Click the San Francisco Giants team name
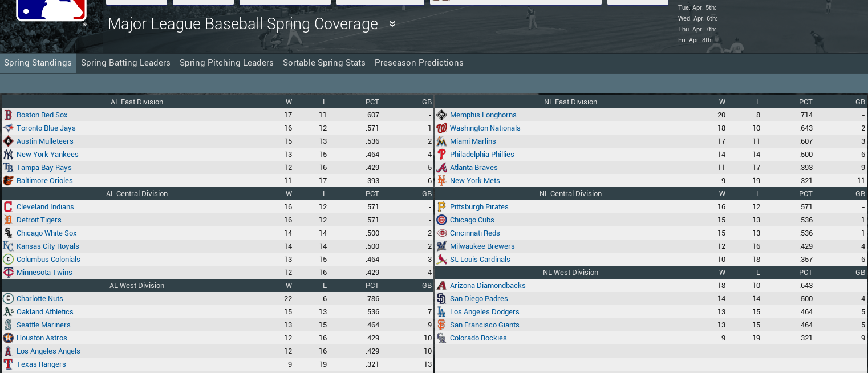The image size is (868, 373). 485,325
